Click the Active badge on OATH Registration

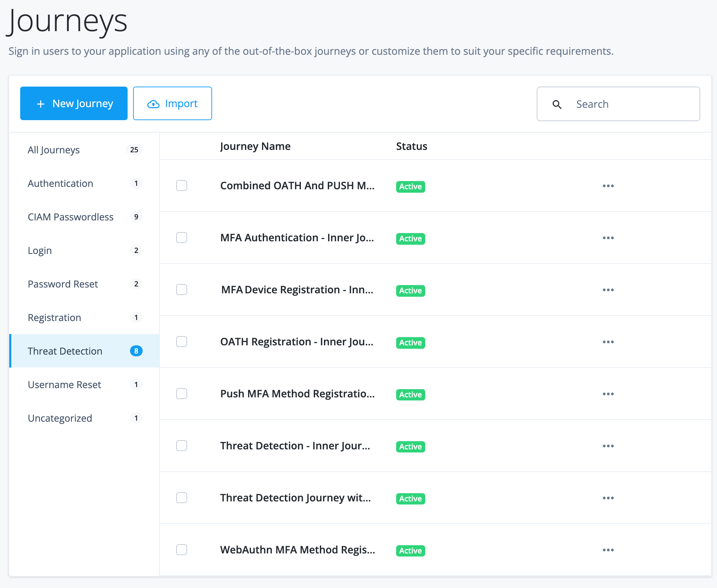410,343
